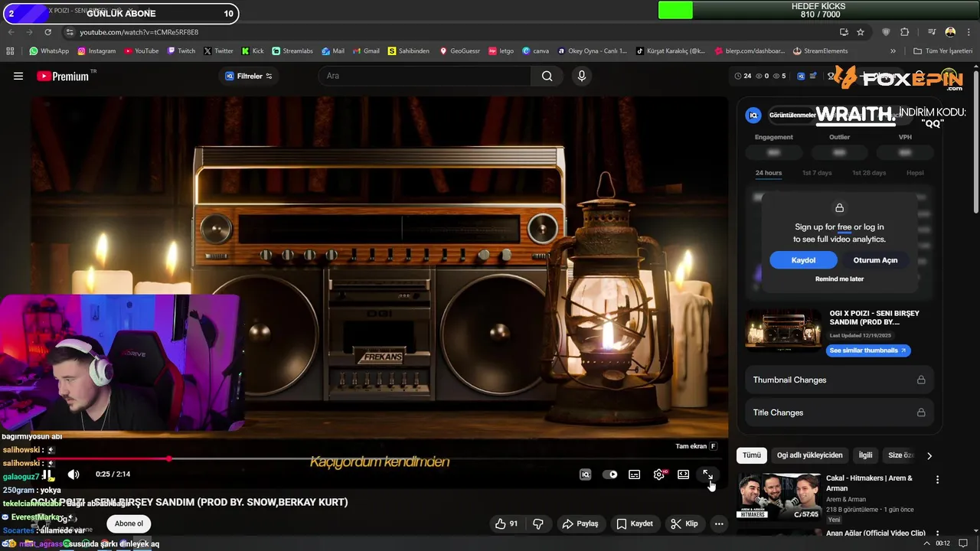This screenshot has width=980, height=551.
Task: Click the boombox thumbnail in vidIQ panel
Action: [x=783, y=330]
